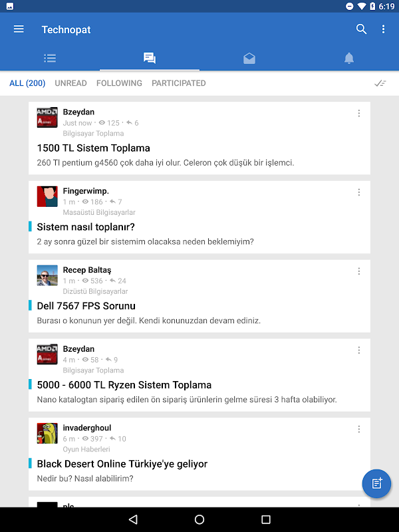
Task: Tap the battery icon in status bar
Action: pos(372,6)
